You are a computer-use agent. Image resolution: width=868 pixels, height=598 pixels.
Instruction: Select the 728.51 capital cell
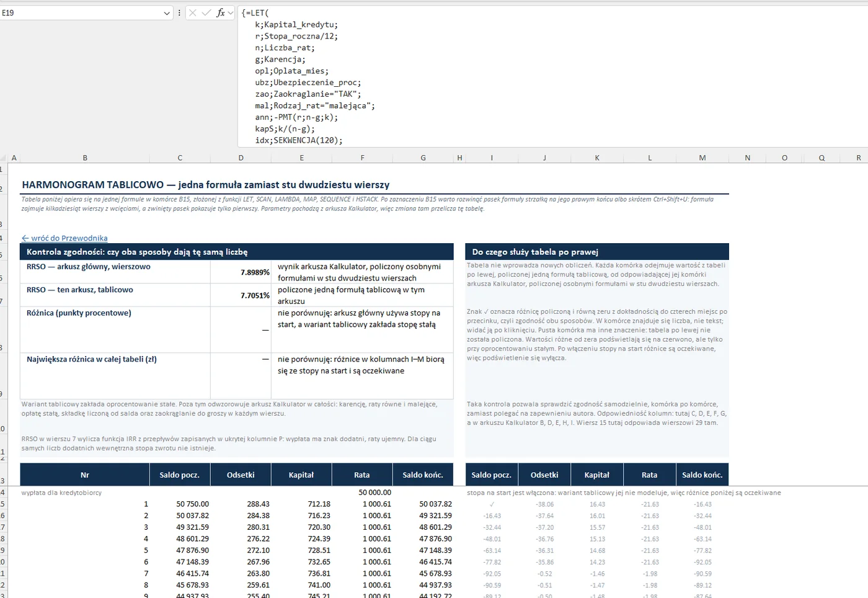coord(301,550)
